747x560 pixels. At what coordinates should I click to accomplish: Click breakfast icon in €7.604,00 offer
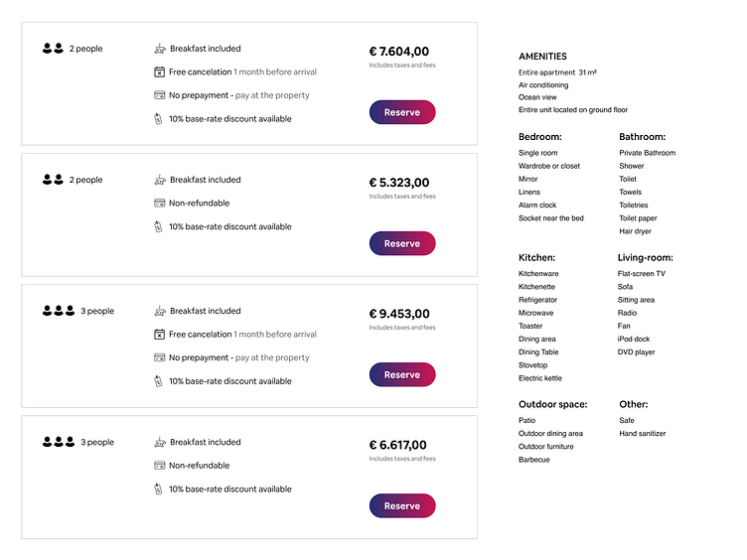click(x=159, y=48)
